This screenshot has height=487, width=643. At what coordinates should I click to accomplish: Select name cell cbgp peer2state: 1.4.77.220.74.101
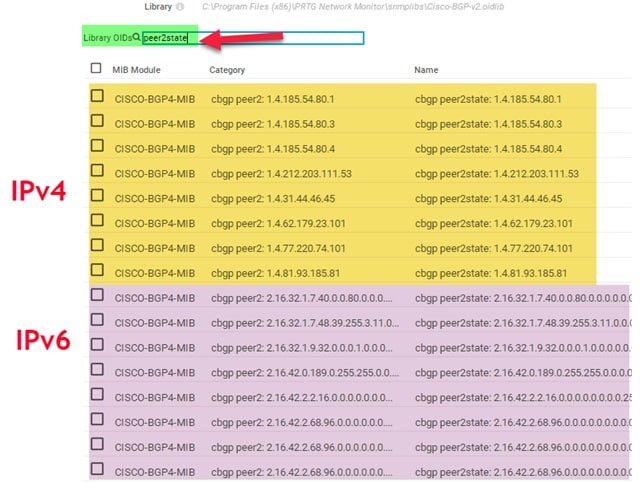click(x=494, y=248)
